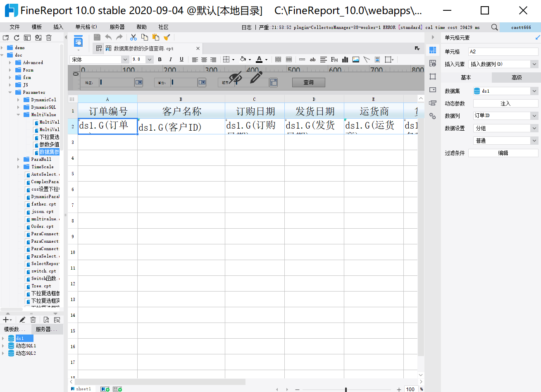Click the Format painter brush icon

(x=167, y=38)
